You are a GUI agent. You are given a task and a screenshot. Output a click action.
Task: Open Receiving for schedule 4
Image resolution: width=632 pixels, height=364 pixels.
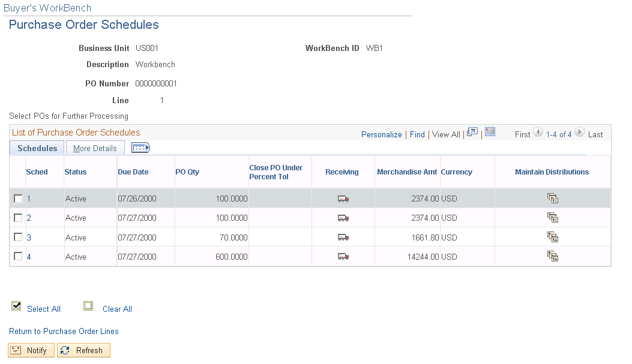click(x=343, y=255)
